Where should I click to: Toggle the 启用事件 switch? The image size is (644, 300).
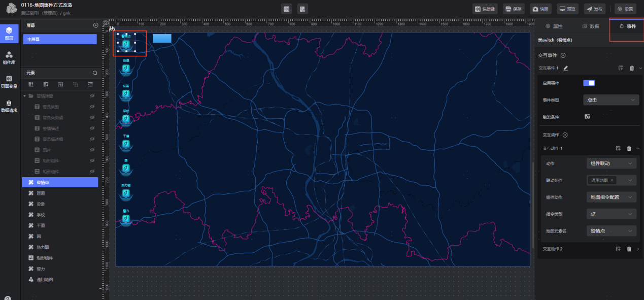click(x=589, y=83)
